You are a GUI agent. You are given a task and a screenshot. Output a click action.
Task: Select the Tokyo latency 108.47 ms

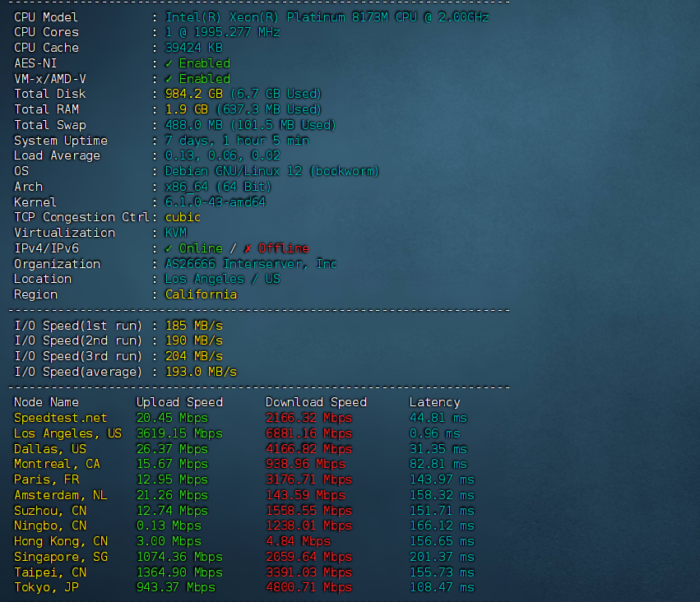[442, 587]
